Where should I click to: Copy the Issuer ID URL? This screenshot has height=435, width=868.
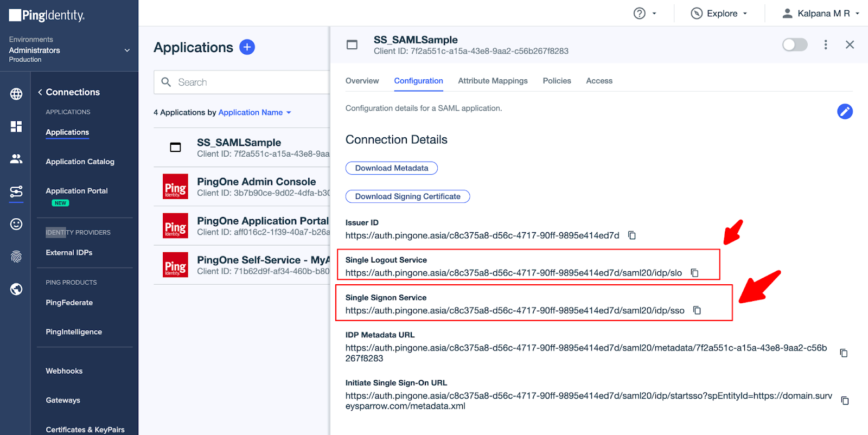632,235
